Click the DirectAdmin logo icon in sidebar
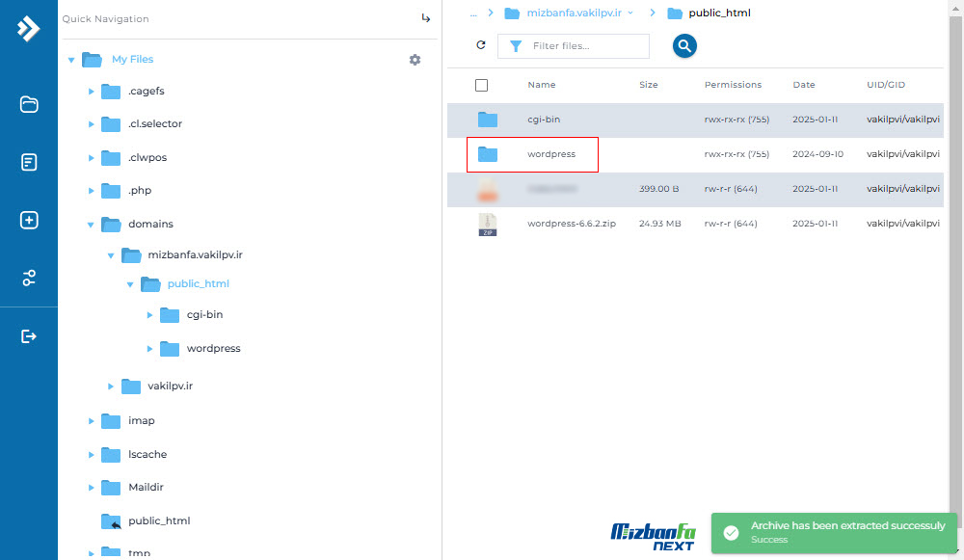The width and height of the screenshot is (964, 560). [28, 28]
